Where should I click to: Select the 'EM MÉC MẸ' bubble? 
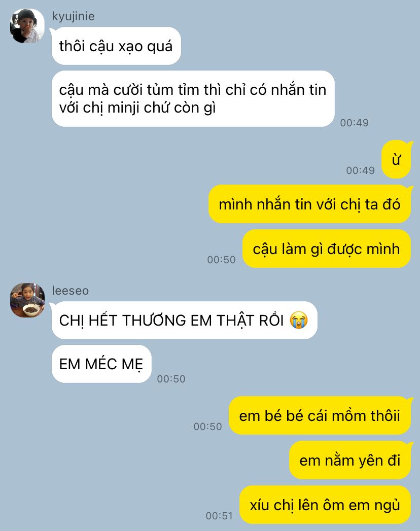pyautogui.click(x=101, y=364)
